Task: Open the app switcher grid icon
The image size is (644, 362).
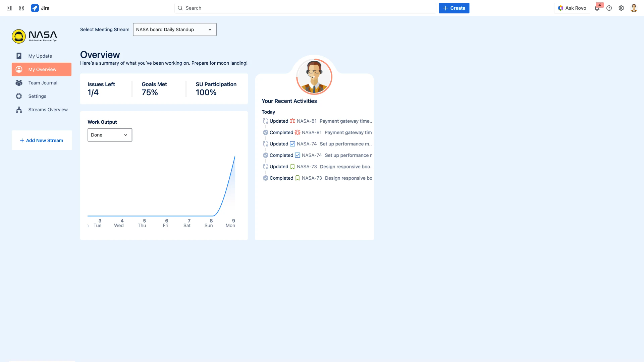Action: click(x=21, y=8)
